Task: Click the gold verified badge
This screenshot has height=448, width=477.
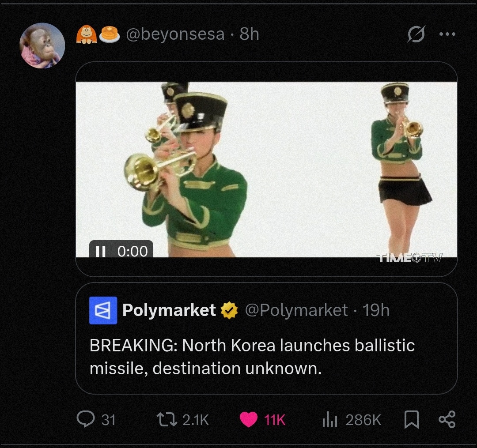Action: [230, 310]
